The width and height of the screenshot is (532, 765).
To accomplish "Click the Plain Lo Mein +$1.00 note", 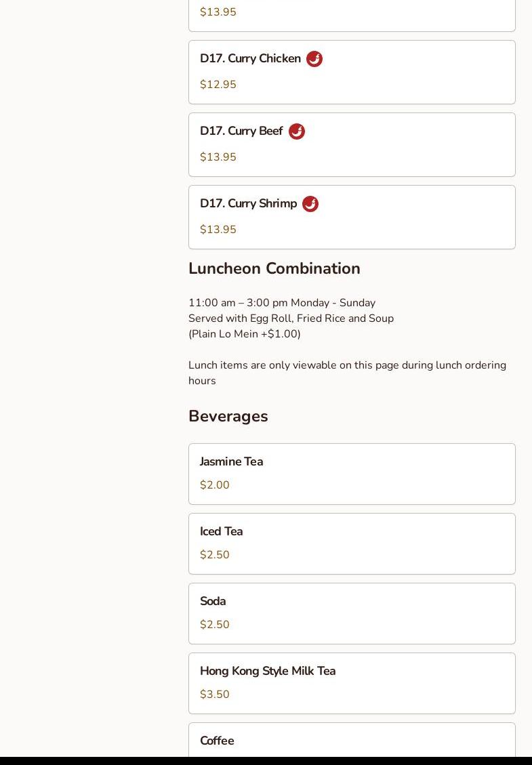I will [x=245, y=334].
